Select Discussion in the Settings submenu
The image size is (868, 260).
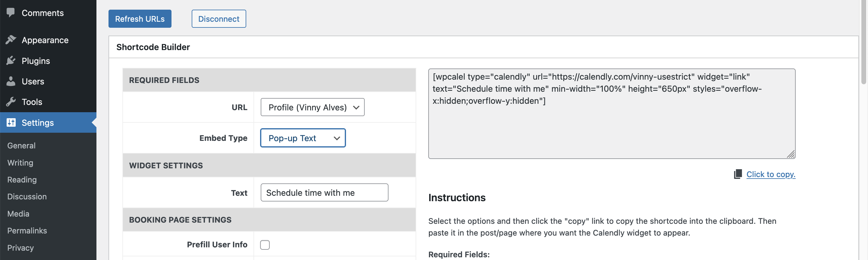27,197
